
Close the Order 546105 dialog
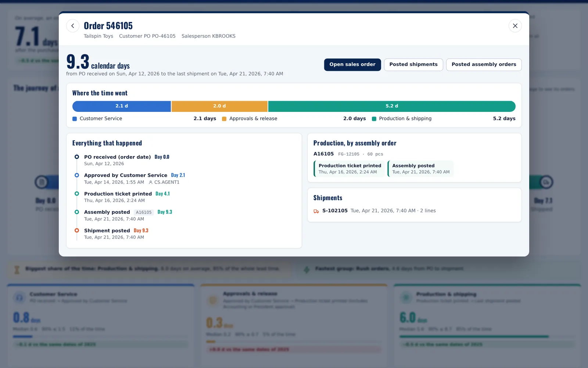click(515, 26)
